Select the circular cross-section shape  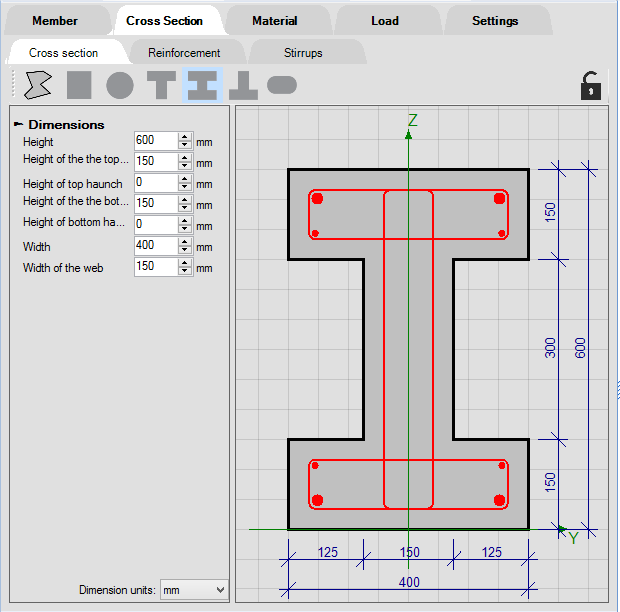click(120, 85)
